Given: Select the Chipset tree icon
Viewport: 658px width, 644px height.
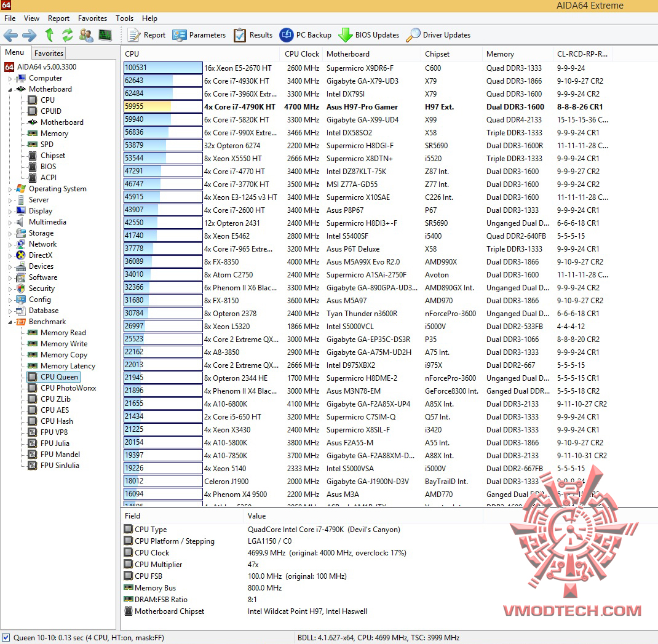Looking at the screenshot, I should [x=33, y=156].
